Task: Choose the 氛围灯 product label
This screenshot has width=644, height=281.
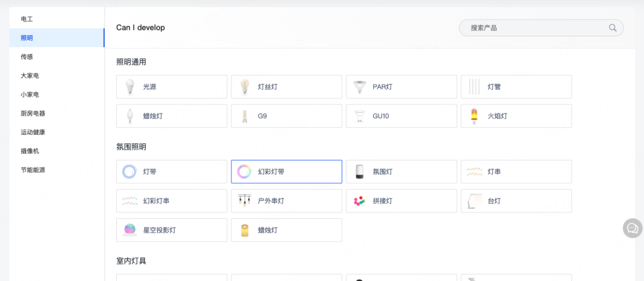Action: [x=382, y=172]
